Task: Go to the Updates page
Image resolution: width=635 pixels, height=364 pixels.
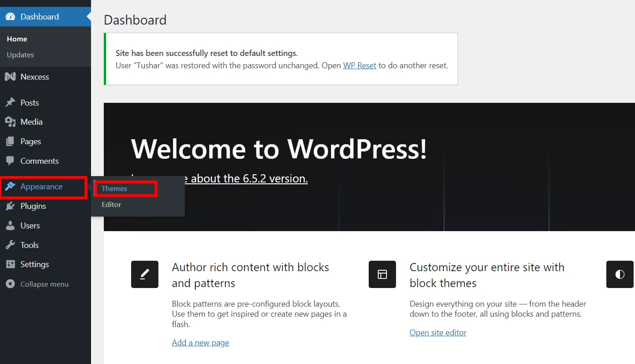Action: [x=20, y=55]
